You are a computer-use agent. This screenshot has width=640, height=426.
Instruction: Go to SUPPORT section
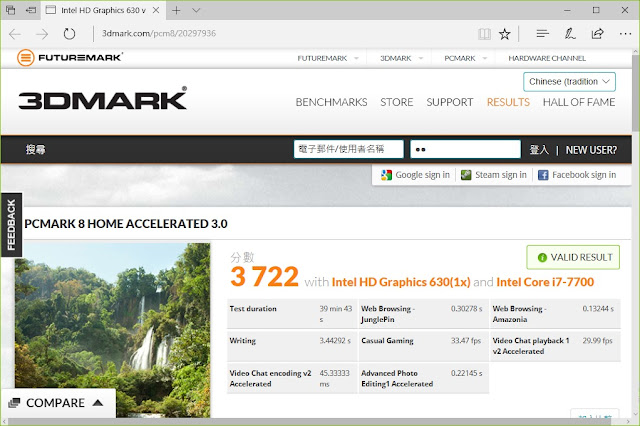click(x=450, y=102)
